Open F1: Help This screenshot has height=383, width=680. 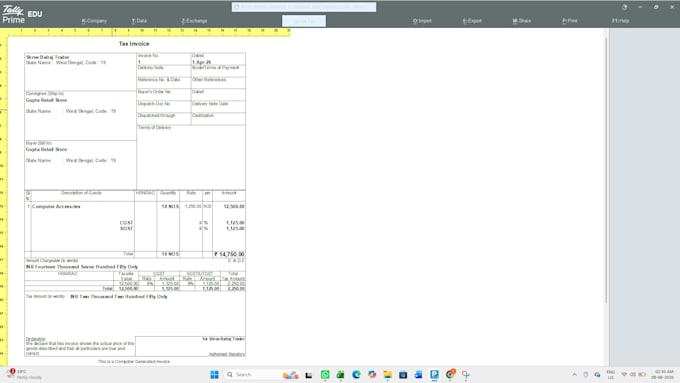620,21
